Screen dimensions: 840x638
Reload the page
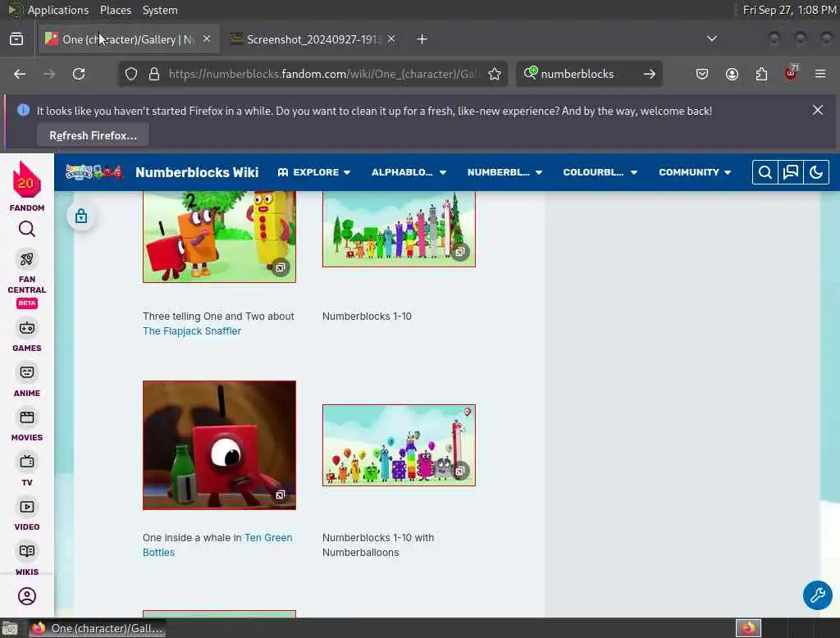(79, 74)
